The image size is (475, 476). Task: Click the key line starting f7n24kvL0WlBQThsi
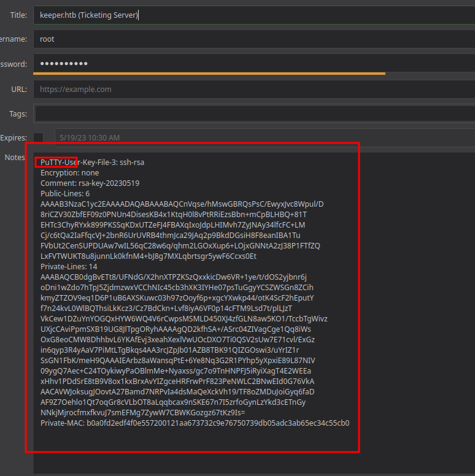(x=166, y=308)
